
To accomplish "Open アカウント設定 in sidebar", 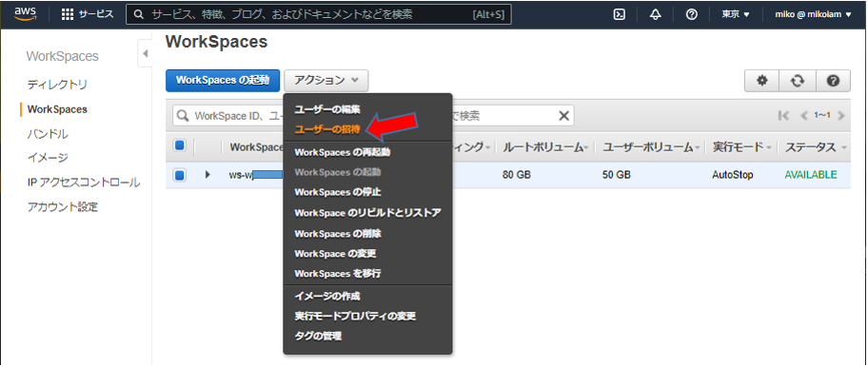I will point(62,207).
